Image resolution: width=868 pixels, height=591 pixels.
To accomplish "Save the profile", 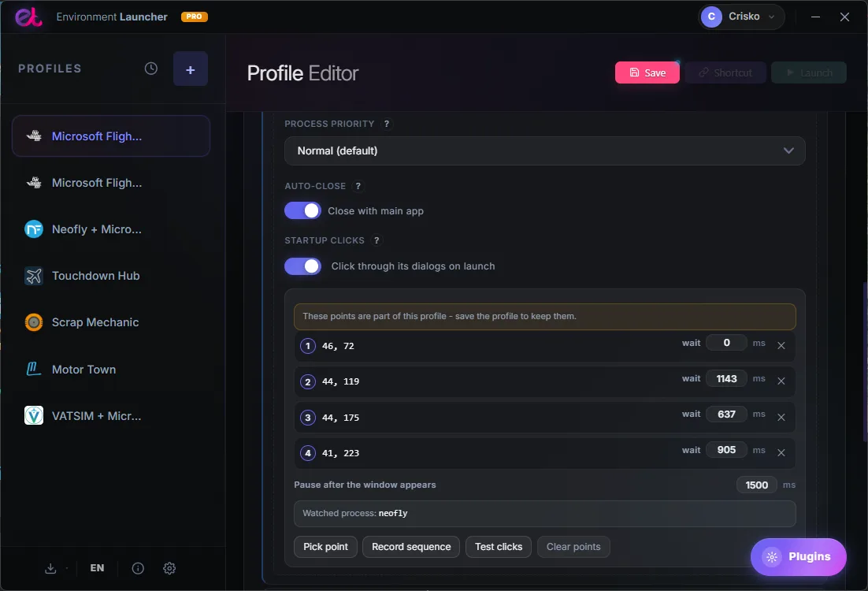I will click(647, 72).
